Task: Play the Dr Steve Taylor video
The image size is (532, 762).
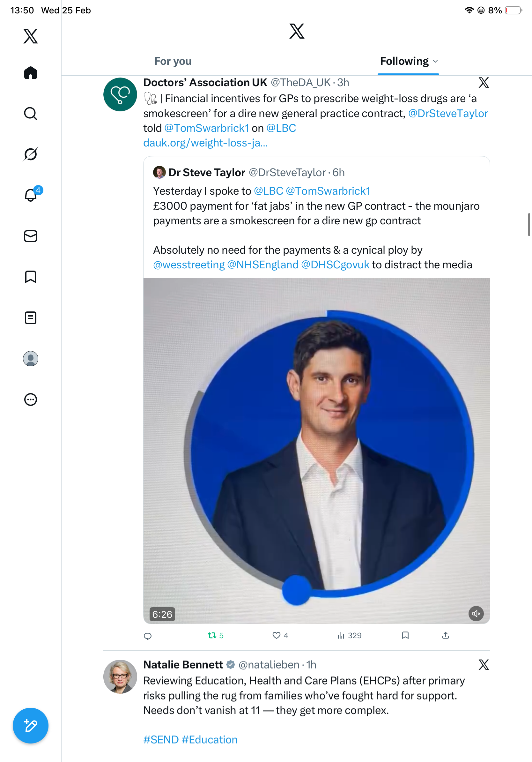Action: point(316,451)
